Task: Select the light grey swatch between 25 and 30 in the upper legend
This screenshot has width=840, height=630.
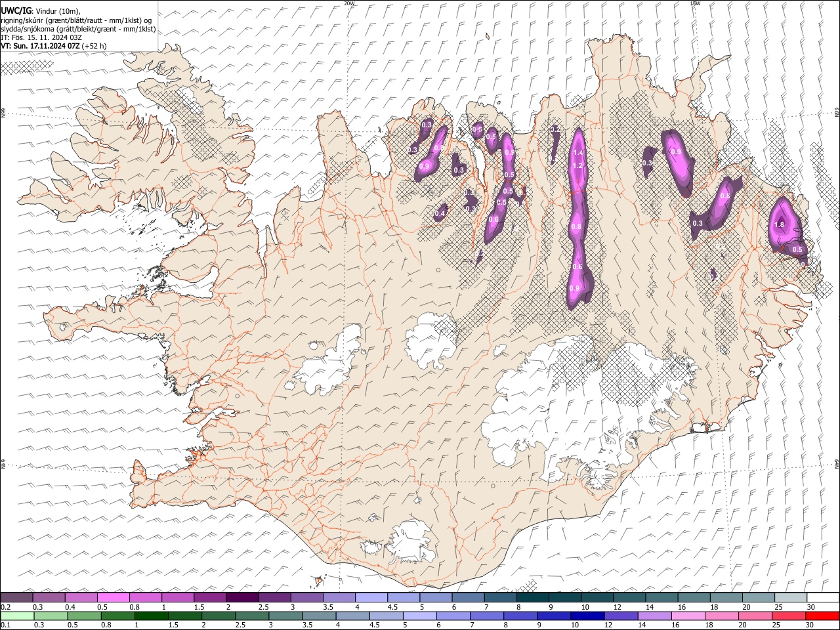Action: click(x=790, y=598)
